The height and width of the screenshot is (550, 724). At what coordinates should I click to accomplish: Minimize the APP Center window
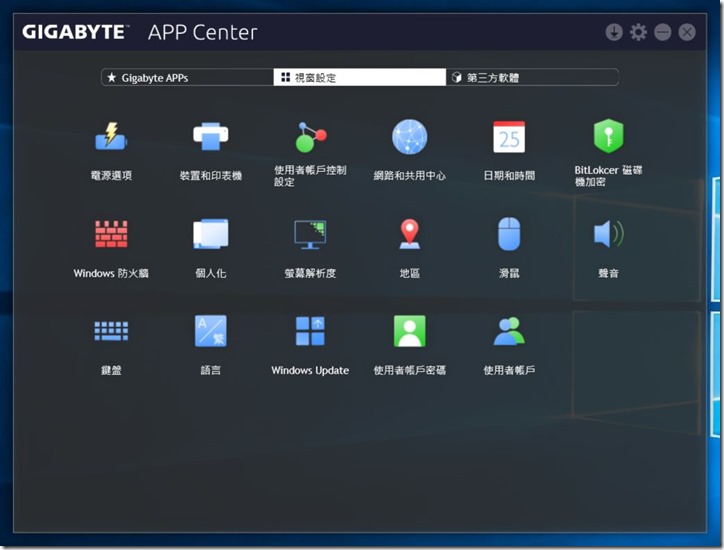click(x=663, y=32)
